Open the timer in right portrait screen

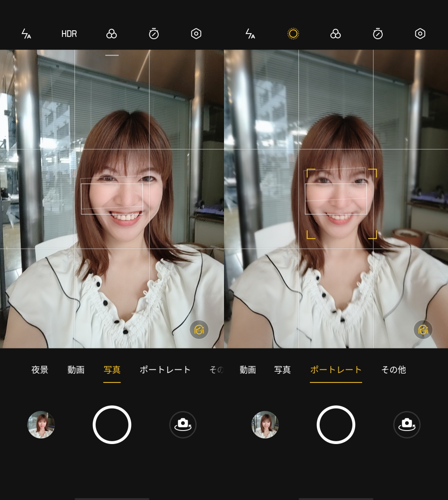(378, 34)
